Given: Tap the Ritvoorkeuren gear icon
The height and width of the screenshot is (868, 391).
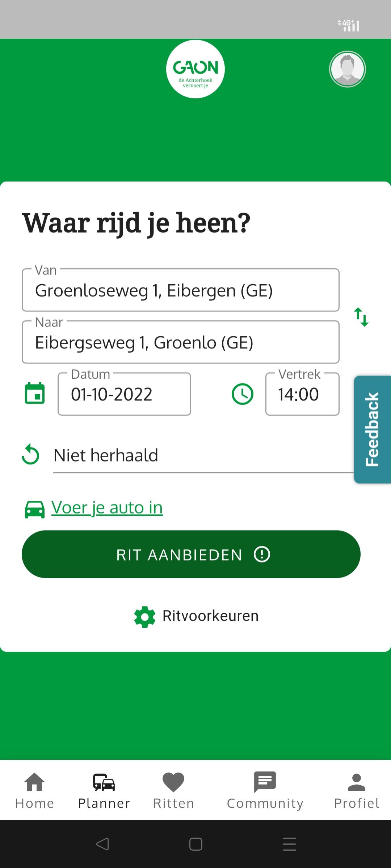Looking at the screenshot, I should point(145,617).
